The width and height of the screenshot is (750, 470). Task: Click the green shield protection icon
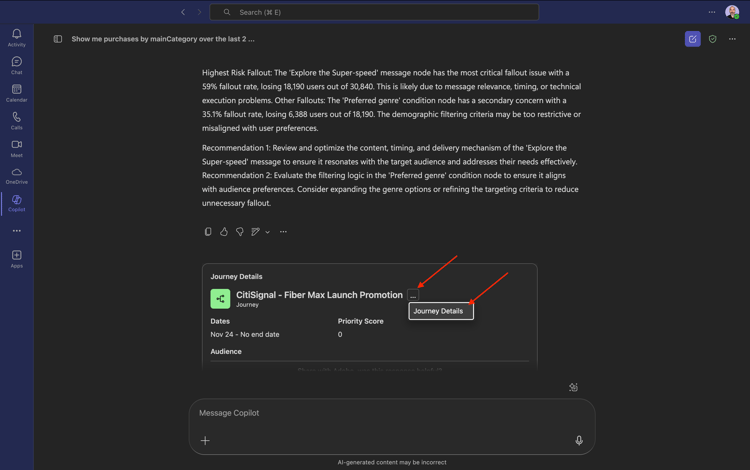(712, 39)
